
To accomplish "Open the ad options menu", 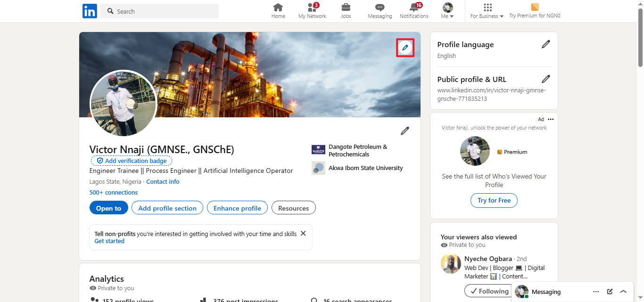I will coord(550,119).
